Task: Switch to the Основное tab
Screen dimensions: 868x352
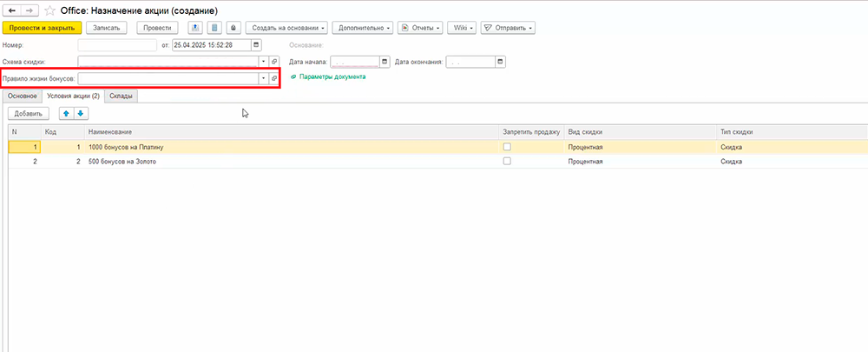Action: pyautogui.click(x=22, y=96)
